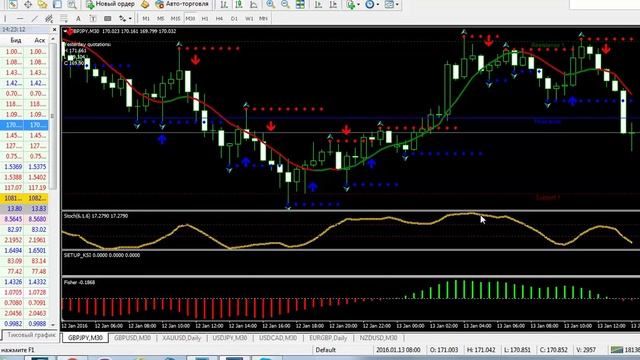Switch to USDJPY,M30 chart tab
640x360 pixels.
pos(230,338)
